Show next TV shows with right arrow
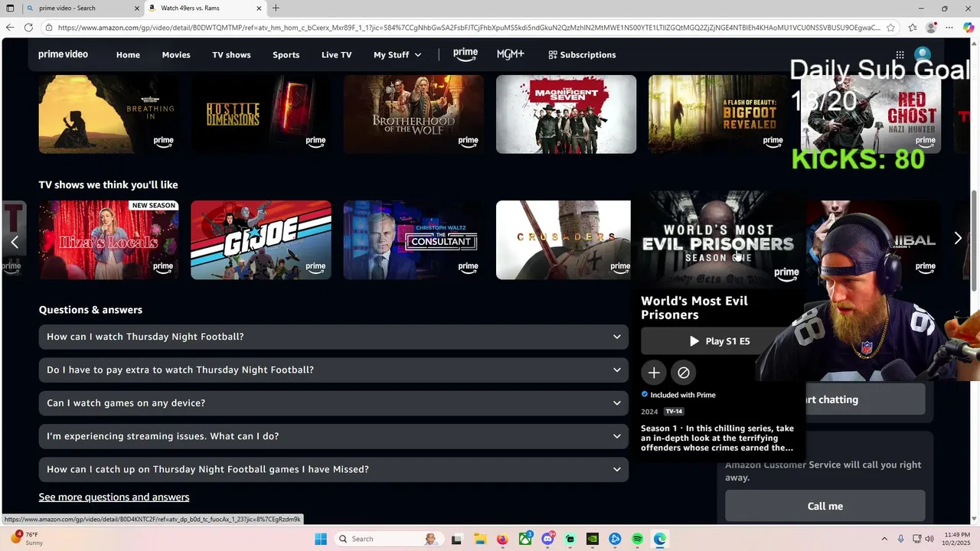 [x=958, y=238]
